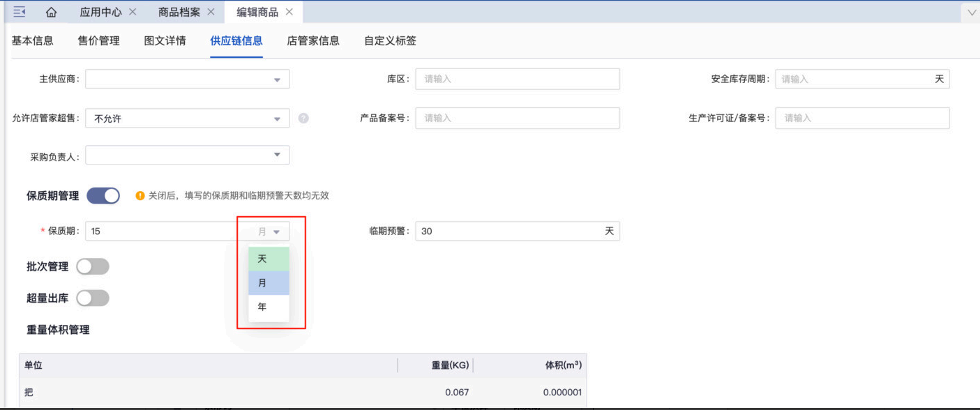Click the 临期预警 days input field

pos(509,231)
